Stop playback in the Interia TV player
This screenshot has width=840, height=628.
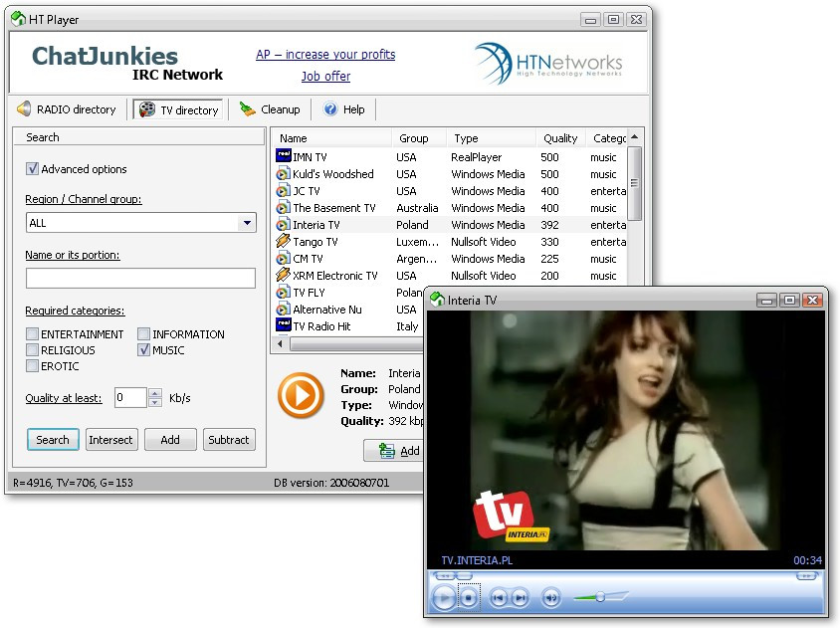(469, 597)
